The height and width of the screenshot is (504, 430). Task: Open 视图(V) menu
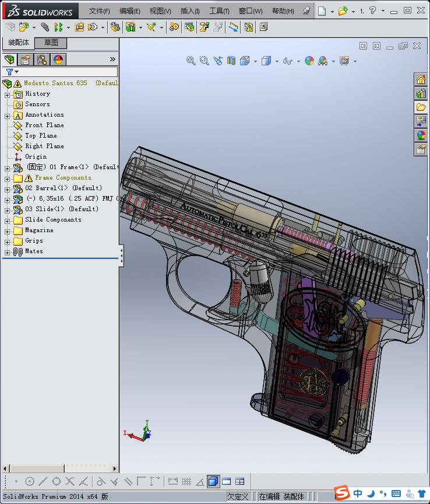[160, 11]
